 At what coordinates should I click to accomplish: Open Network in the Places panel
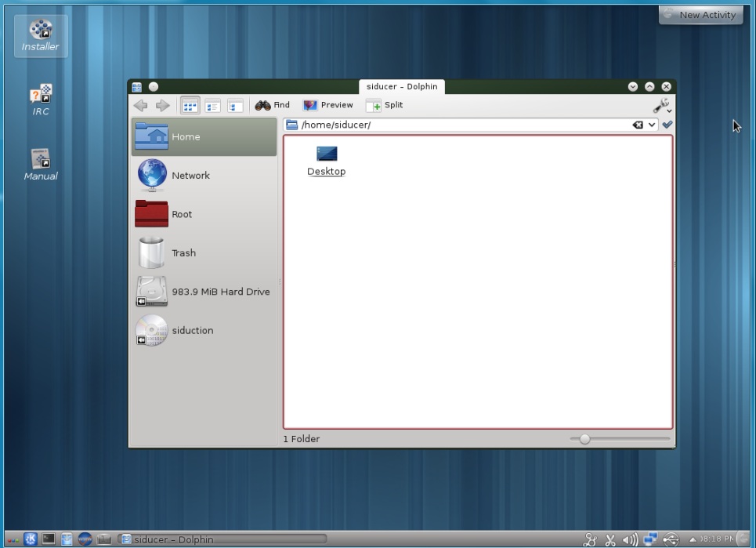[204, 176]
